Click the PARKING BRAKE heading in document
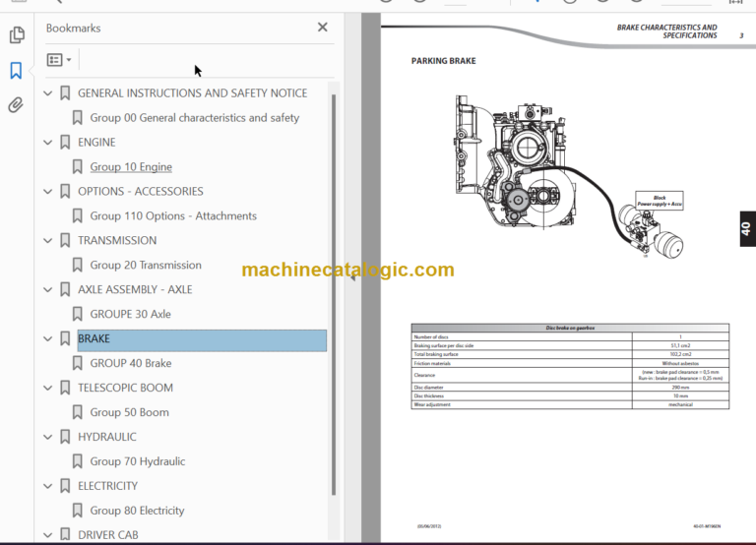The height and width of the screenshot is (545, 756). [x=443, y=61]
